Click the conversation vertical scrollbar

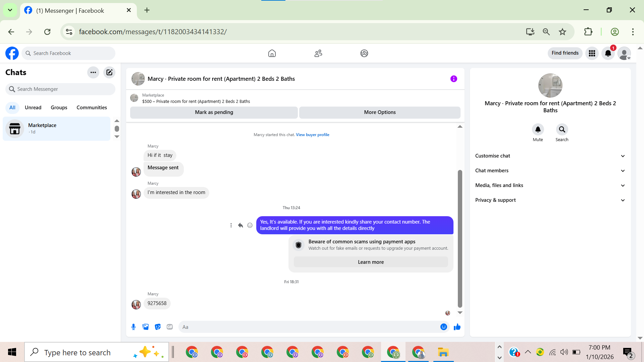click(x=460, y=238)
